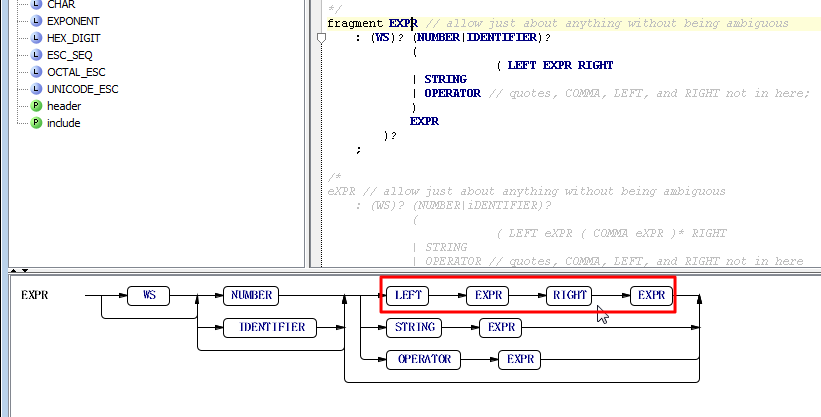The width and height of the screenshot is (821, 417).
Task: Click the downward splitter arrow above the syntax diagram
Action: pyautogui.click(x=24, y=271)
